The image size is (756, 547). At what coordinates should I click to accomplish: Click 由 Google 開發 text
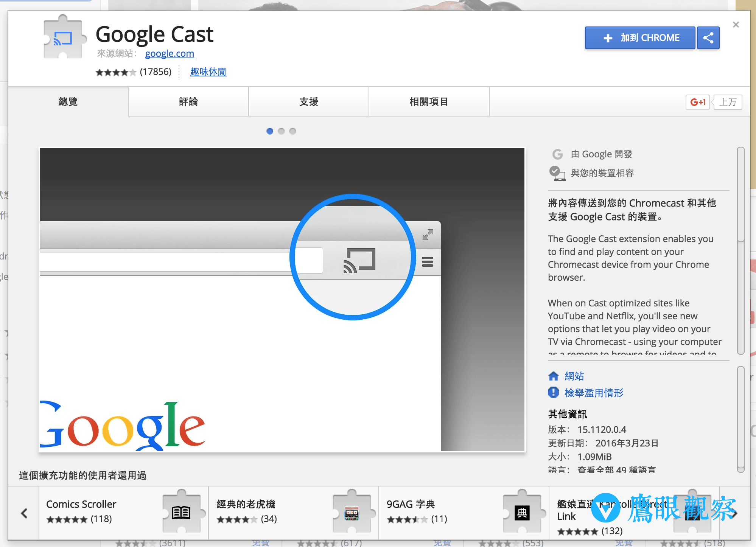pos(602,154)
